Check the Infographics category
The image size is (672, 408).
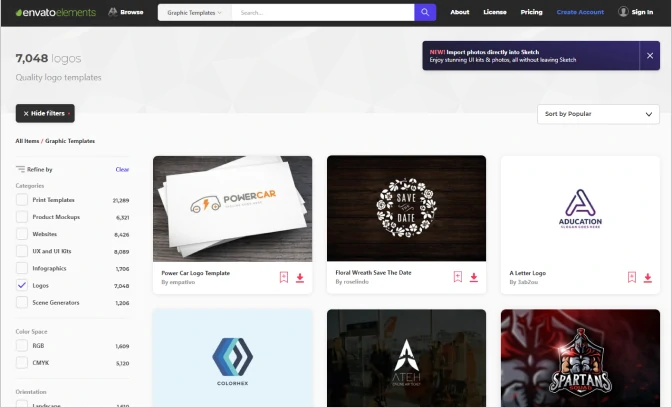22,268
